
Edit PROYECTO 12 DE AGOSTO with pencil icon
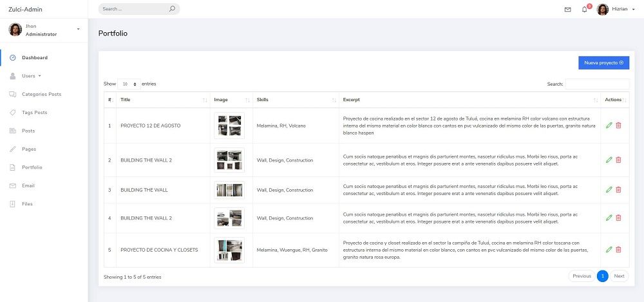pyautogui.click(x=609, y=125)
